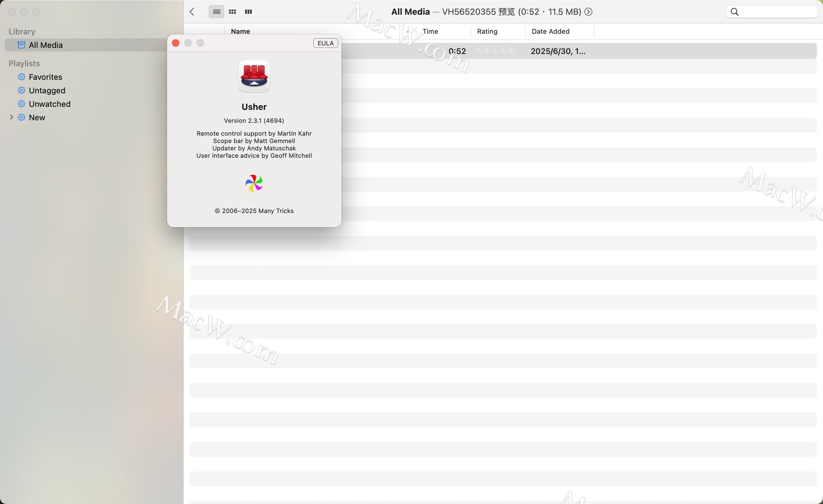The image size is (823, 504).
Task: Click the Playlists section header
Action: pos(24,63)
